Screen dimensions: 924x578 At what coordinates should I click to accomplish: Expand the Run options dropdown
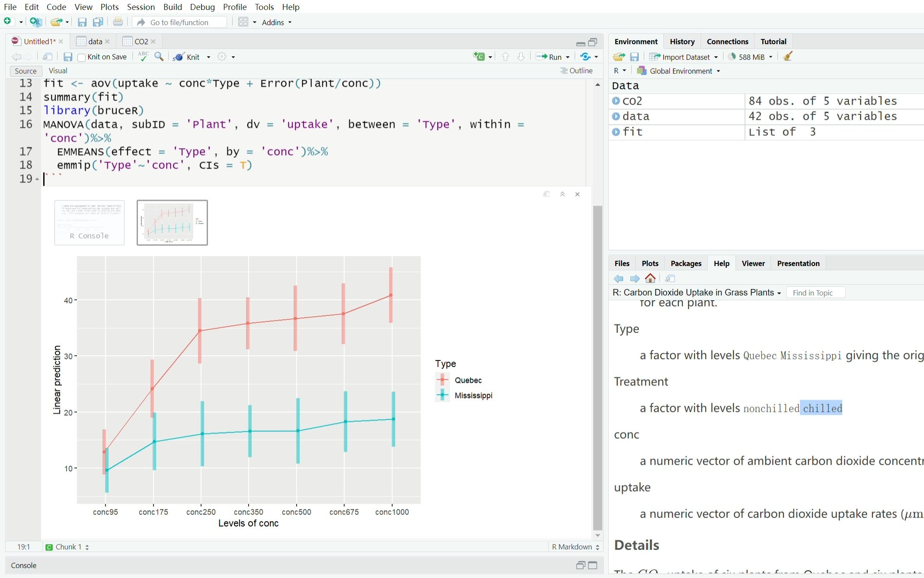(x=568, y=57)
